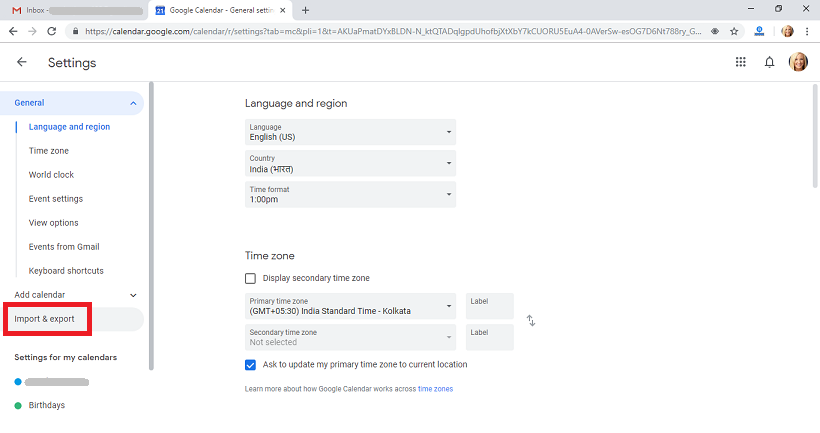Click the primary time zone Label field
Screen dimensions: 820x433
click(489, 306)
